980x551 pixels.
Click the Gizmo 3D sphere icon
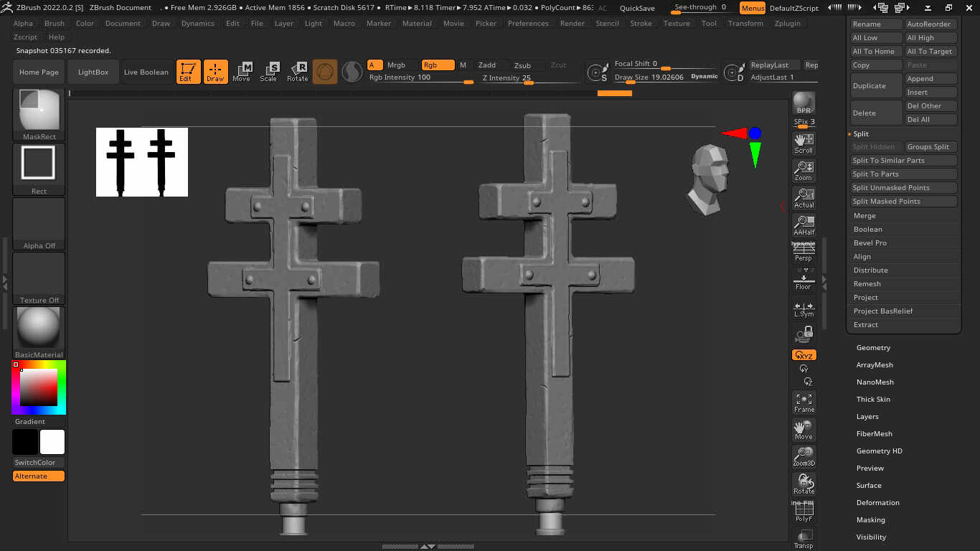[325, 72]
